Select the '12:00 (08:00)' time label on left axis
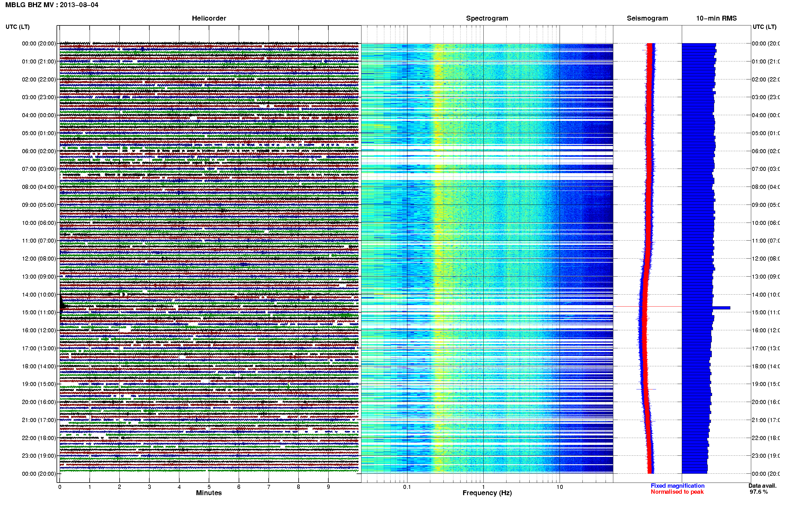 pyautogui.click(x=39, y=259)
